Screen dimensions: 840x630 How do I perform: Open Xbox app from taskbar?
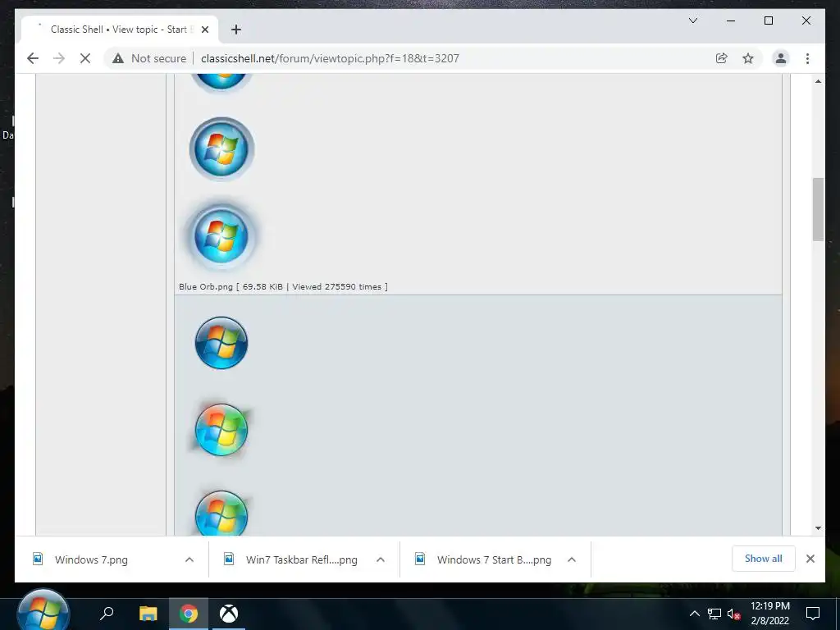229,614
